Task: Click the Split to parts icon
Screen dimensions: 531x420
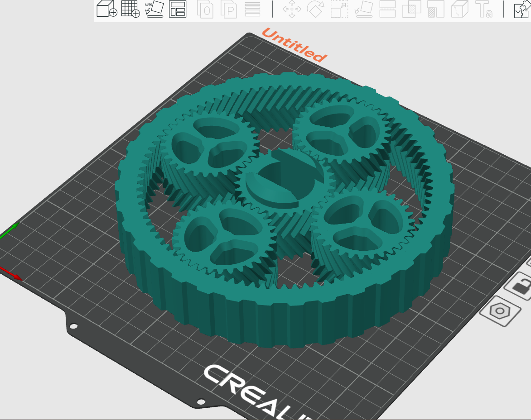Action: click(x=229, y=9)
